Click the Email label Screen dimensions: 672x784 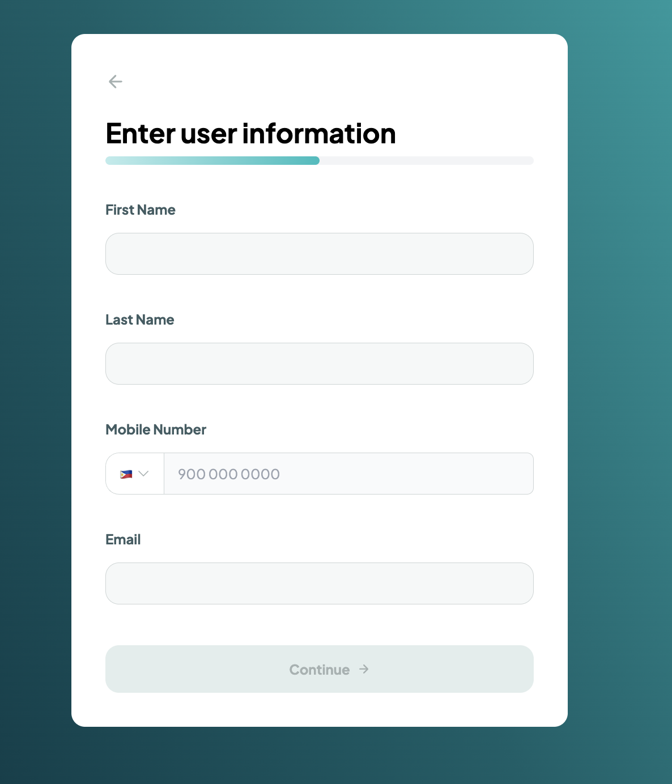[123, 539]
